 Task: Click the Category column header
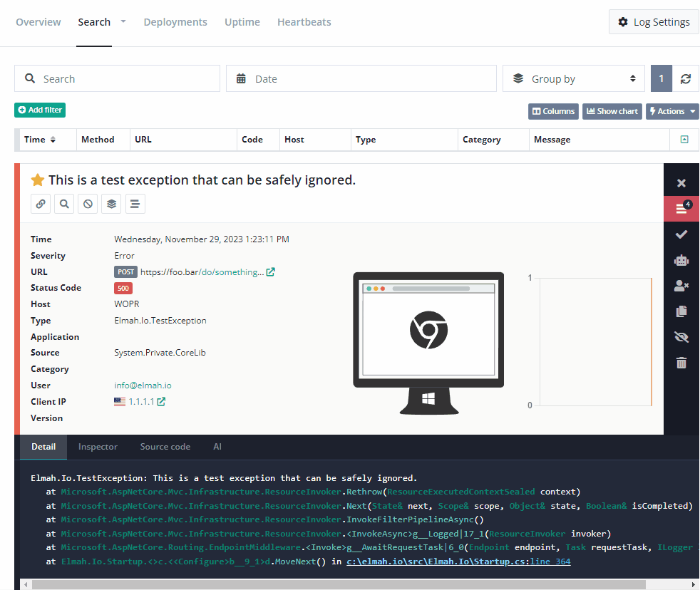(493, 140)
